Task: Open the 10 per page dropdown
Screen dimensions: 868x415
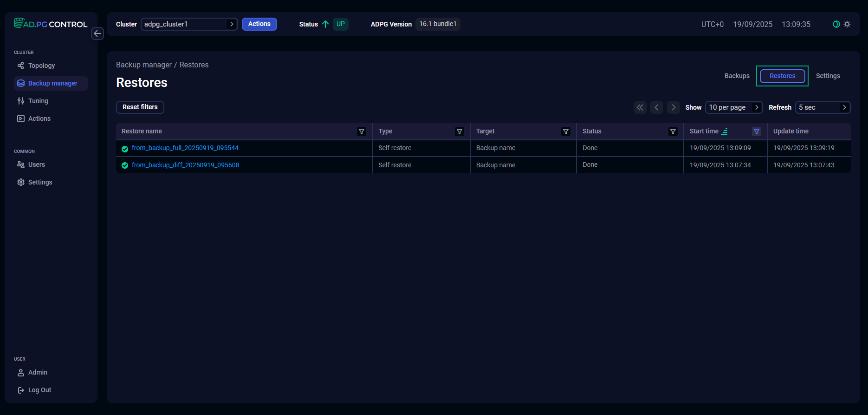Action: (733, 107)
